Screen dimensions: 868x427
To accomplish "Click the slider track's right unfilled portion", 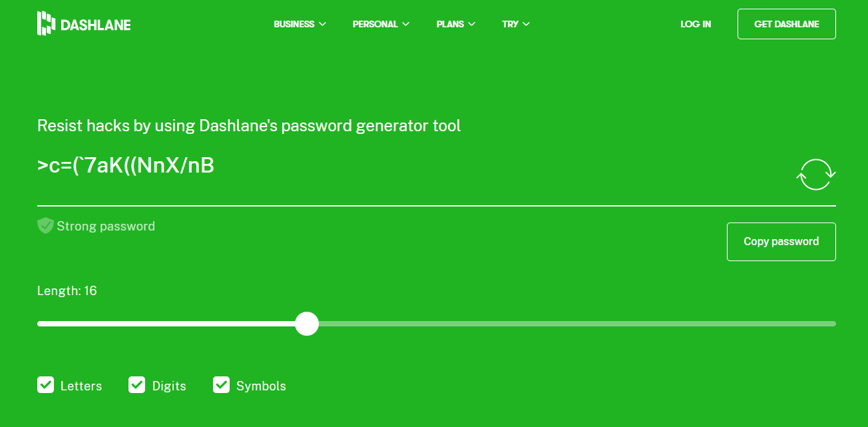I will (577, 324).
